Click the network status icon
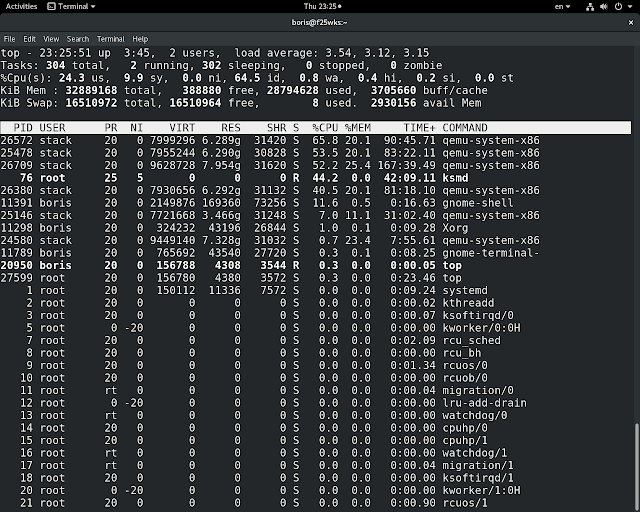Screen dimensions: 640x512 pyautogui.click(x=590, y=7)
